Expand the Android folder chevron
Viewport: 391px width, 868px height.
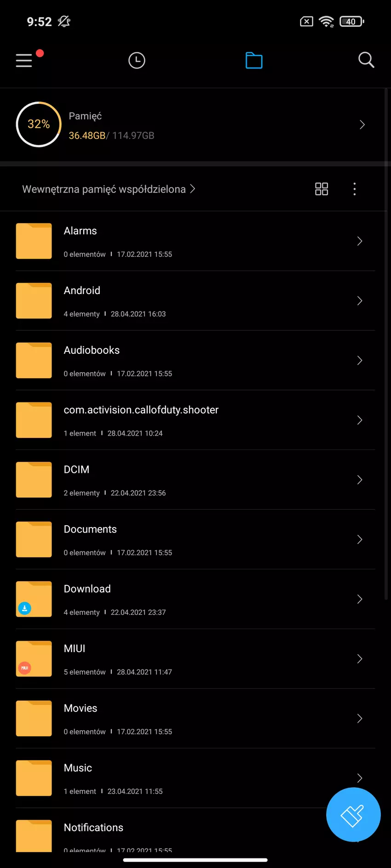pyautogui.click(x=360, y=301)
